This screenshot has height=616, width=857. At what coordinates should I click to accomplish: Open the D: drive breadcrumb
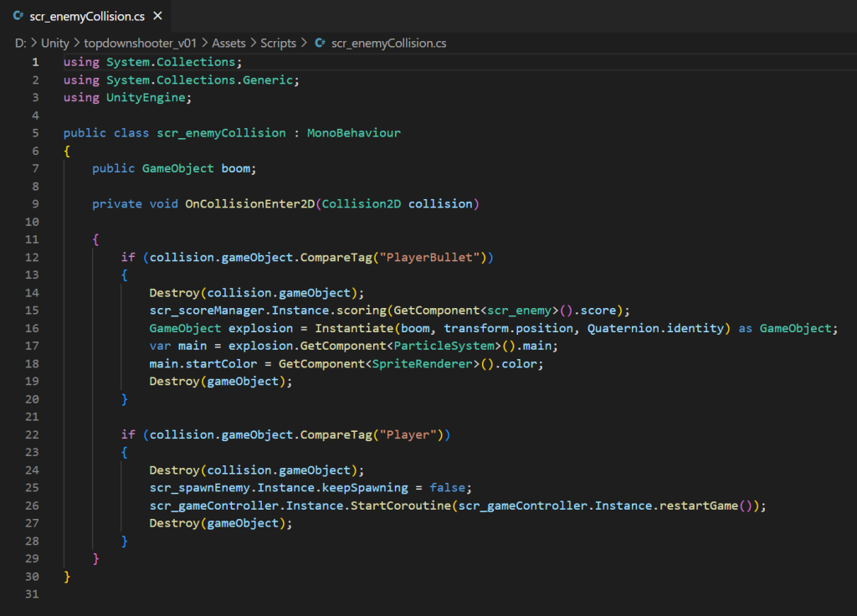pyautogui.click(x=20, y=43)
